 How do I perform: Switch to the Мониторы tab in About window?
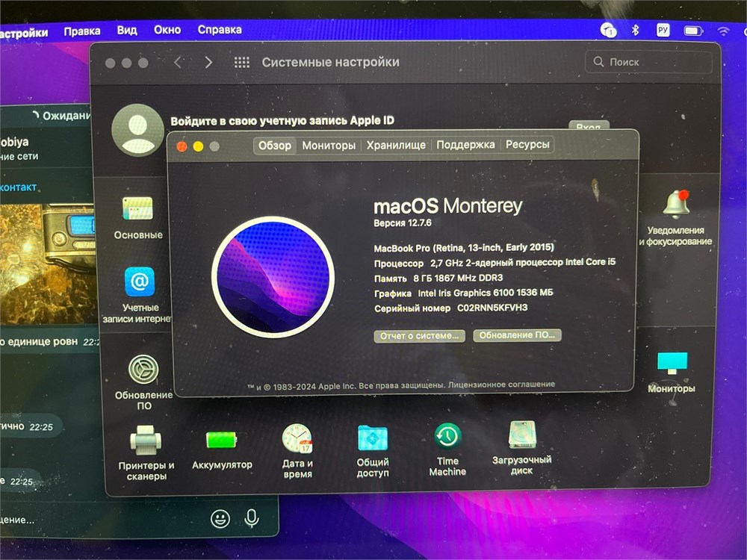329,146
